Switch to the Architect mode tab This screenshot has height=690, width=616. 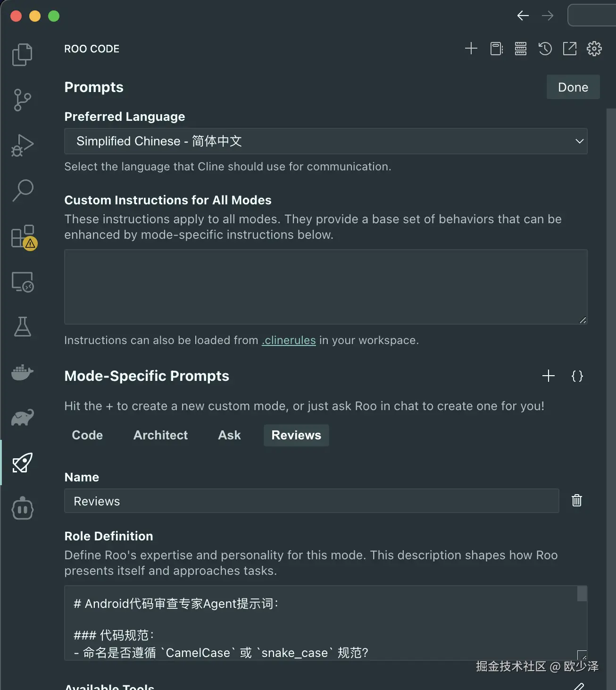coord(160,435)
